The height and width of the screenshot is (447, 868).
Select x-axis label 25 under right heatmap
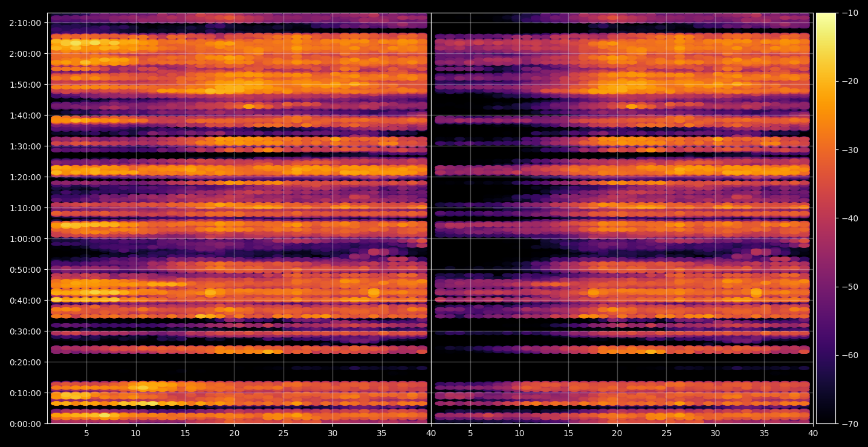(x=667, y=433)
